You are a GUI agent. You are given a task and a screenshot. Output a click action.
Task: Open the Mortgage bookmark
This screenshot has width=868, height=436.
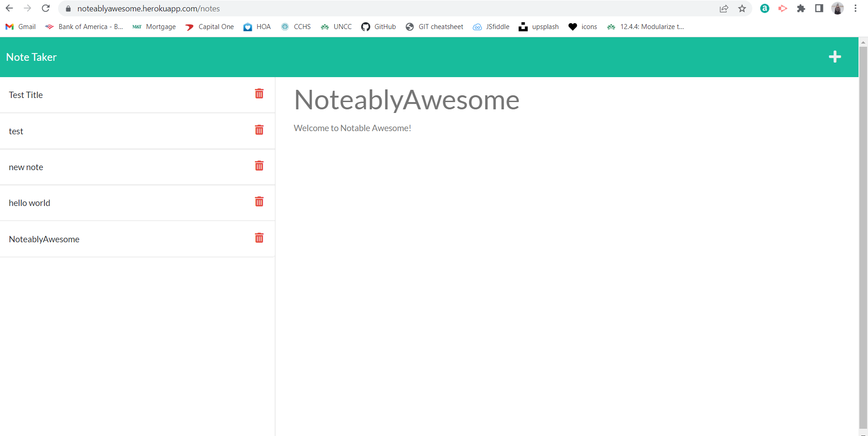point(154,27)
